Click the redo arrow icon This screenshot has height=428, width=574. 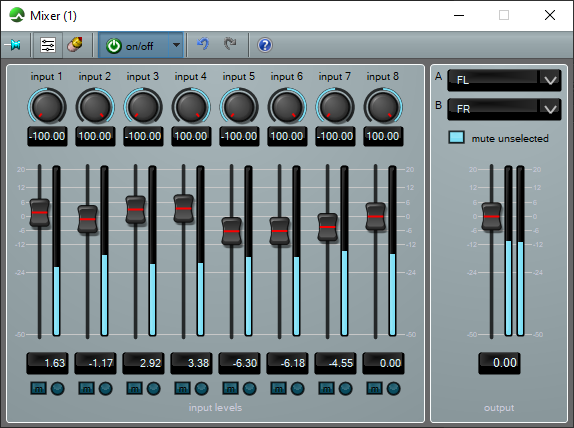pyautogui.click(x=230, y=44)
